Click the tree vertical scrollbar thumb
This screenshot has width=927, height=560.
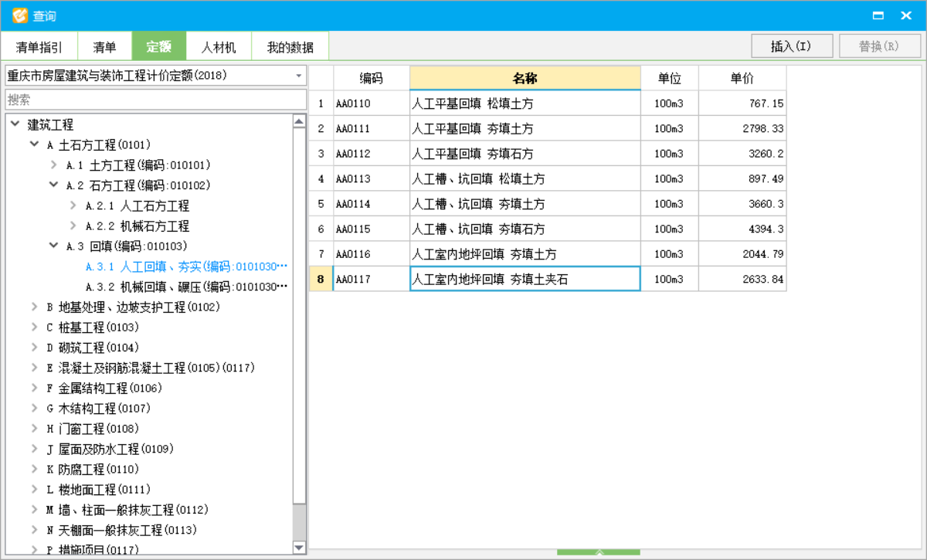pyautogui.click(x=300, y=317)
